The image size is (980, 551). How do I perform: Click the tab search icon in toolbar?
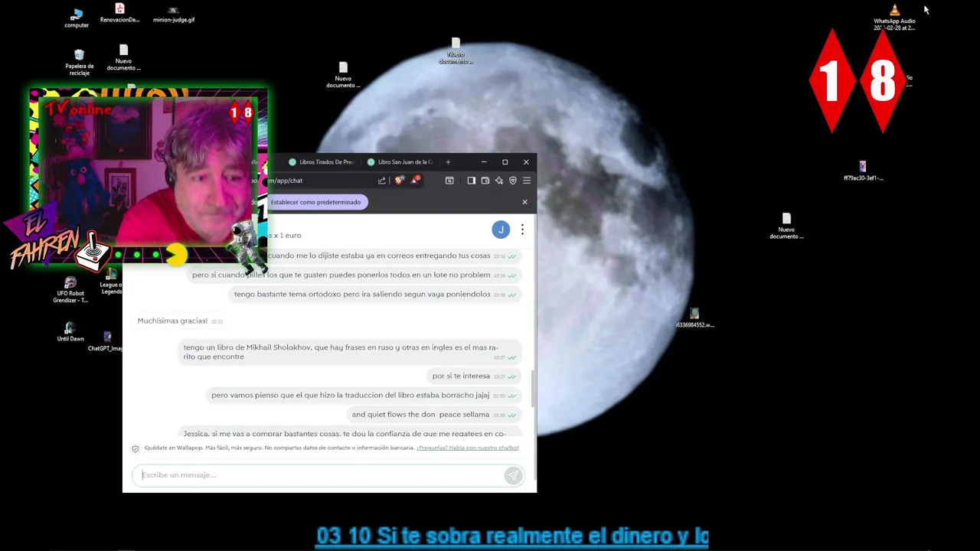click(449, 181)
